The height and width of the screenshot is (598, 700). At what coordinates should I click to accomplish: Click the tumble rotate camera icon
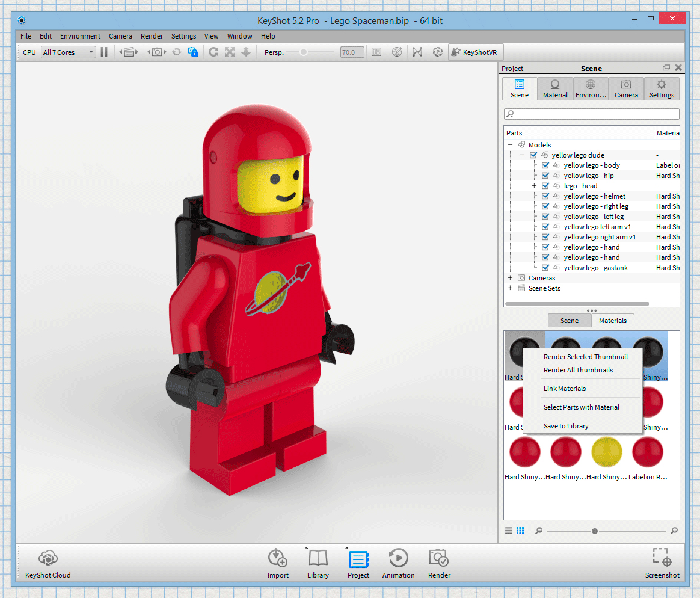[213, 52]
